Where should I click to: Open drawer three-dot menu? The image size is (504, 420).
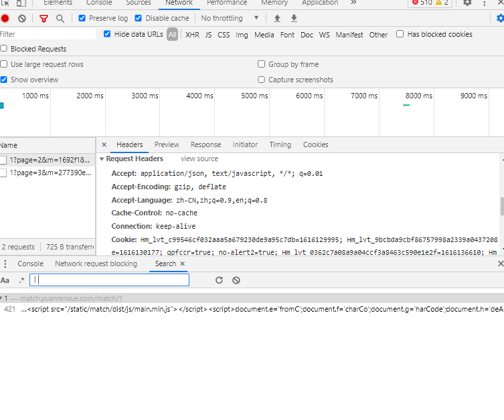click(x=5, y=264)
